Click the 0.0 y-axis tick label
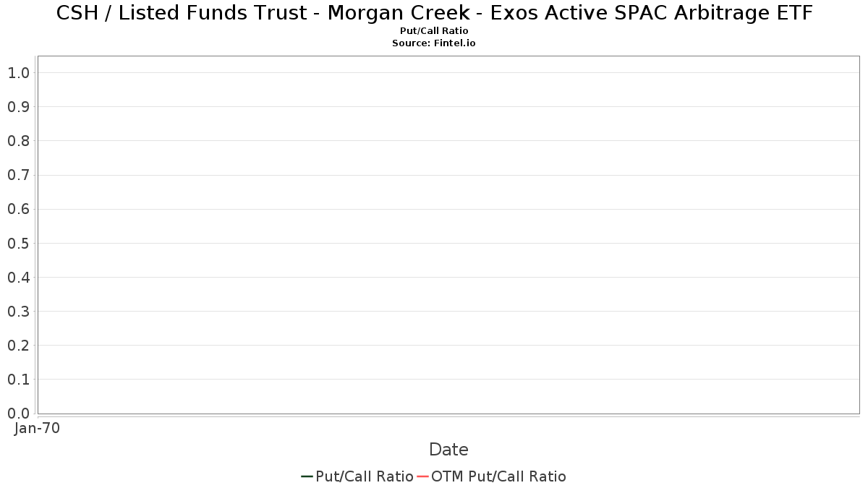The height and width of the screenshot is (488, 868). pos(18,413)
